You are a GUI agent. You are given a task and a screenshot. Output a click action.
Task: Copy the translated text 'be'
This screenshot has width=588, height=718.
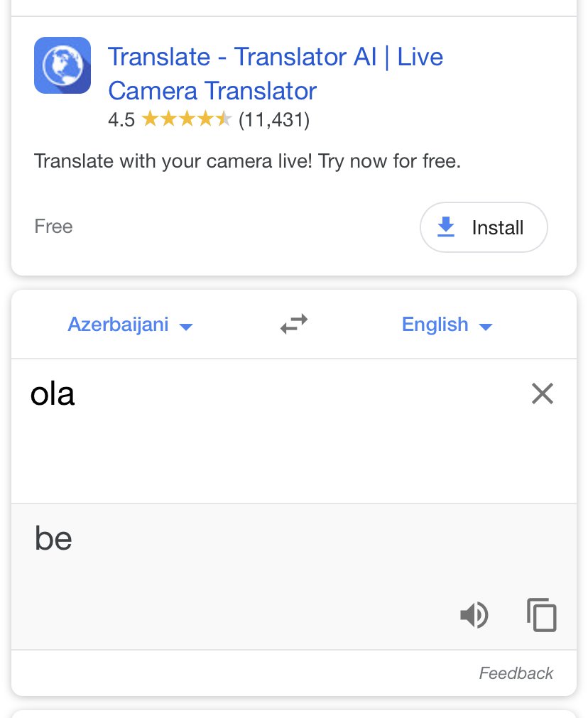point(542,614)
